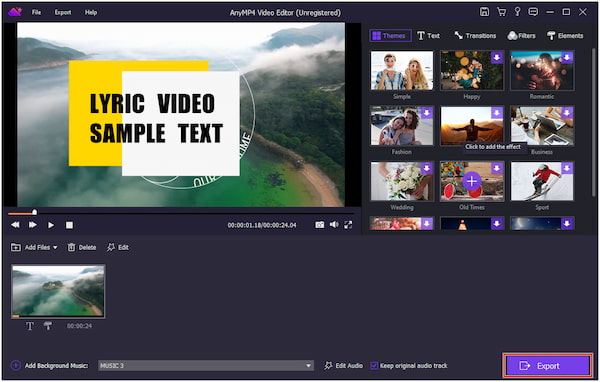Click the Happy theme label

point(472,97)
